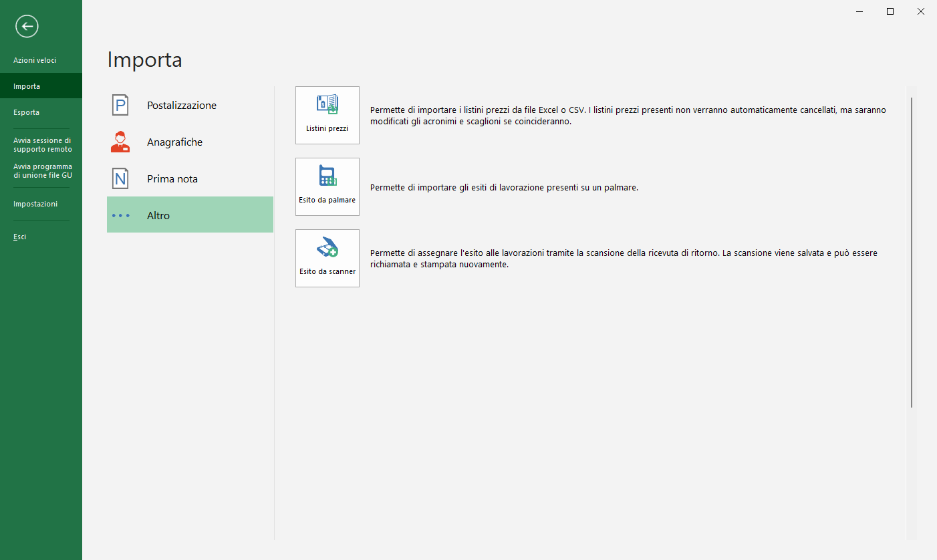Screen dimensions: 937x560
Task: Choose Esci to exit the application
Action: coord(20,237)
